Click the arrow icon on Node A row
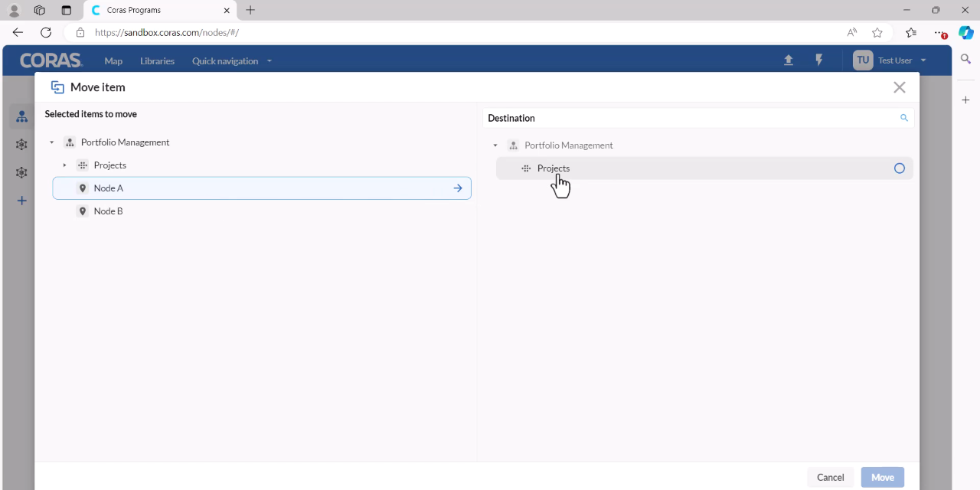 458,188
